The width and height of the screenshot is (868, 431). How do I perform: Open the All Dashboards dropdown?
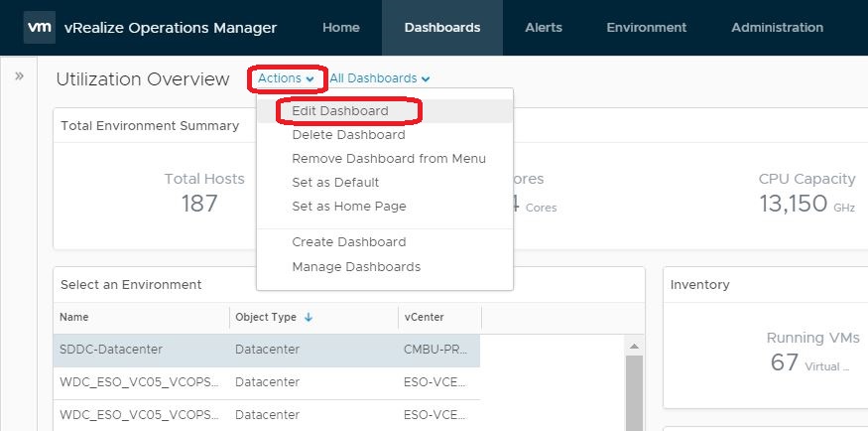[379, 78]
